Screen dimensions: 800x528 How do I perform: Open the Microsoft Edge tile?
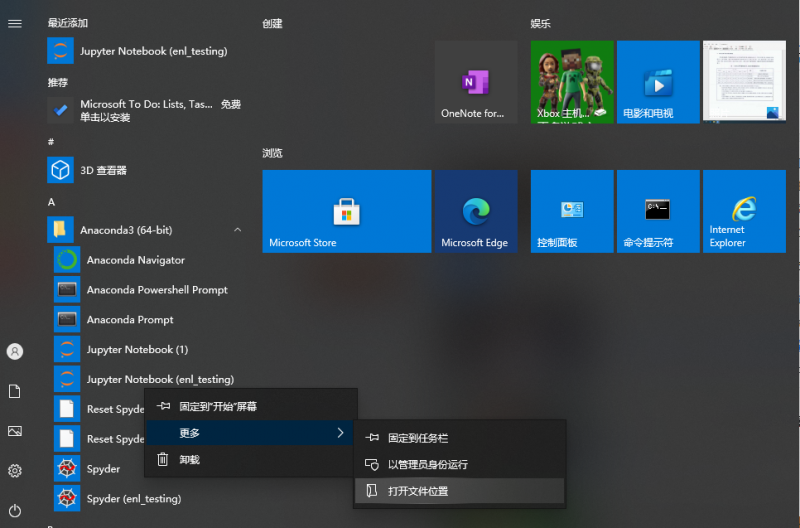(x=475, y=211)
